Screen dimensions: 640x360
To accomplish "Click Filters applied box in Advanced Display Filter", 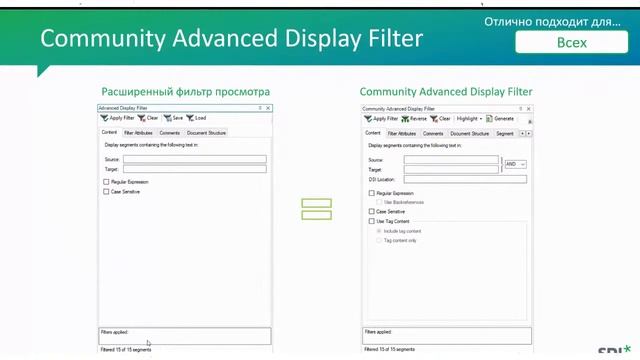I will point(184,336).
